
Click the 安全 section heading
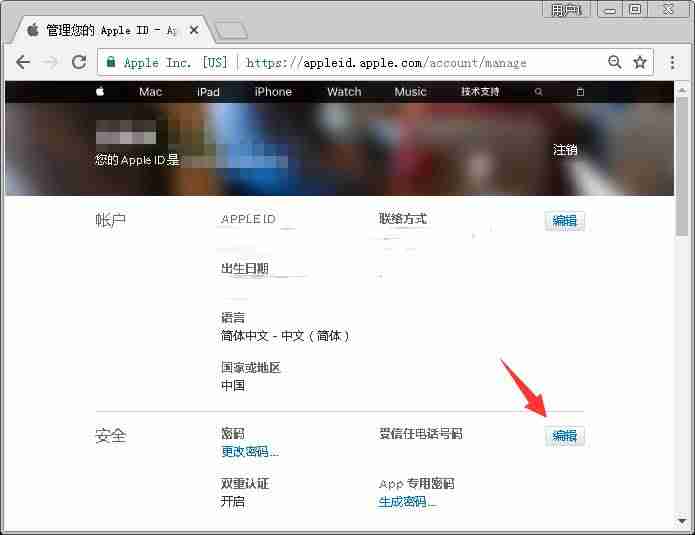point(111,436)
